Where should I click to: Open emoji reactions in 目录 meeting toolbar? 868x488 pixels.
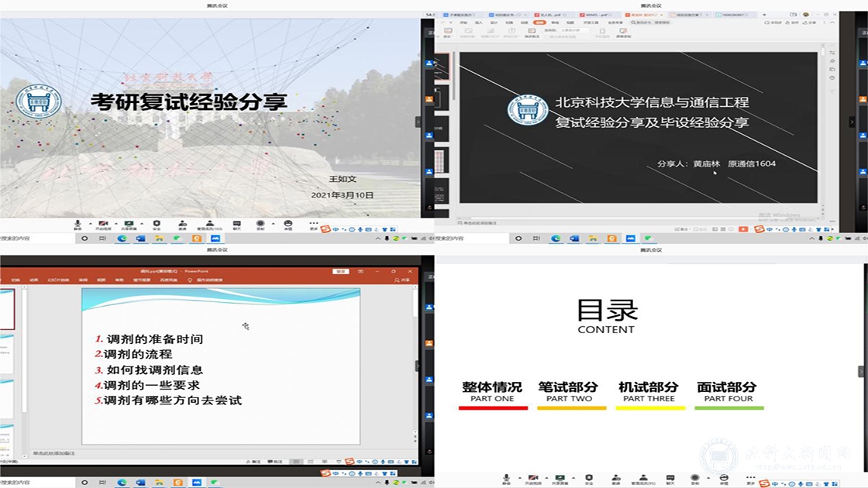724,479
